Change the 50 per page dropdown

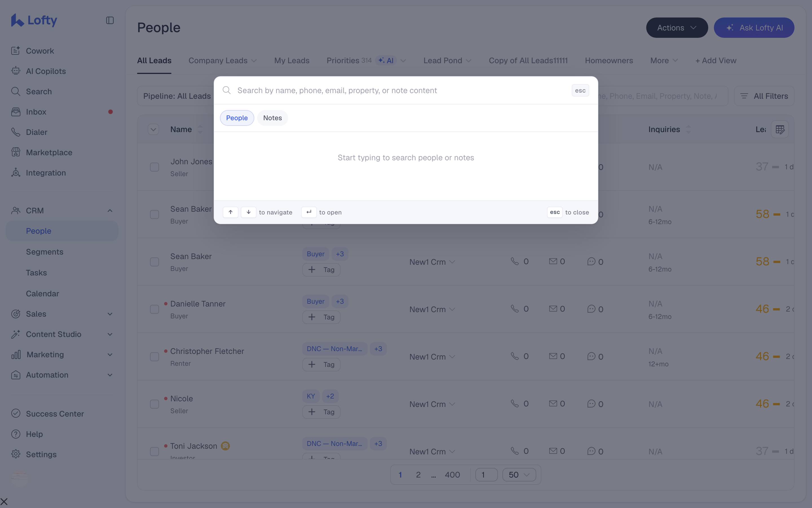pyautogui.click(x=519, y=475)
